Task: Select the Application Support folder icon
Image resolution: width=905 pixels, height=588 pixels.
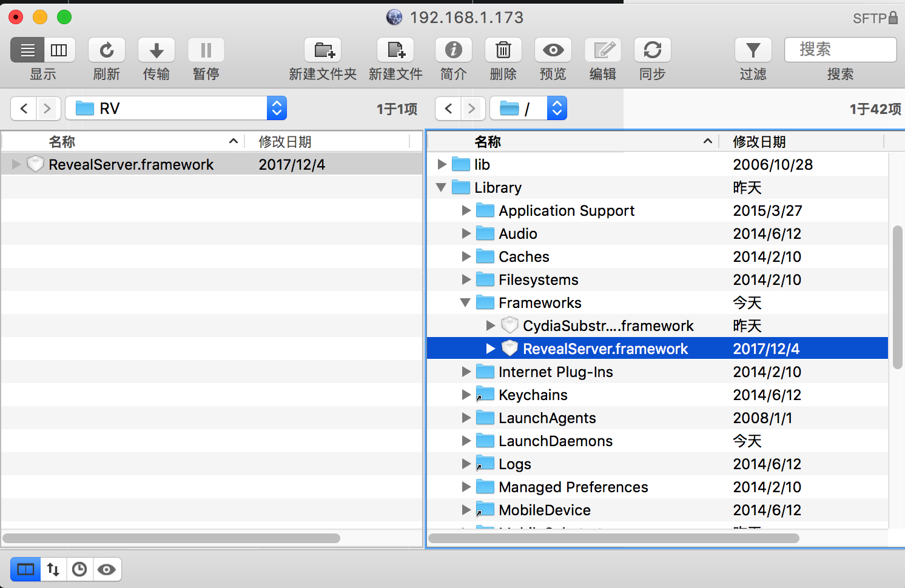Action: (485, 210)
